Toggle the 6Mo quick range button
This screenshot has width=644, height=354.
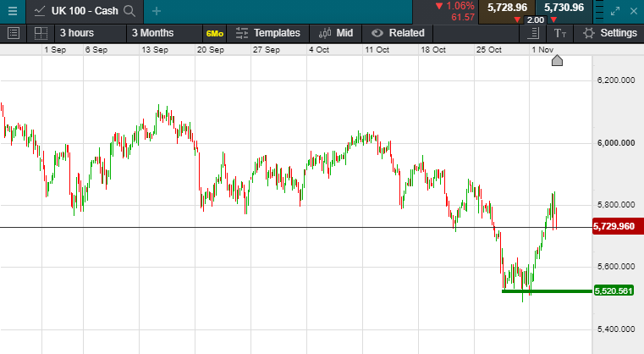[x=214, y=33]
